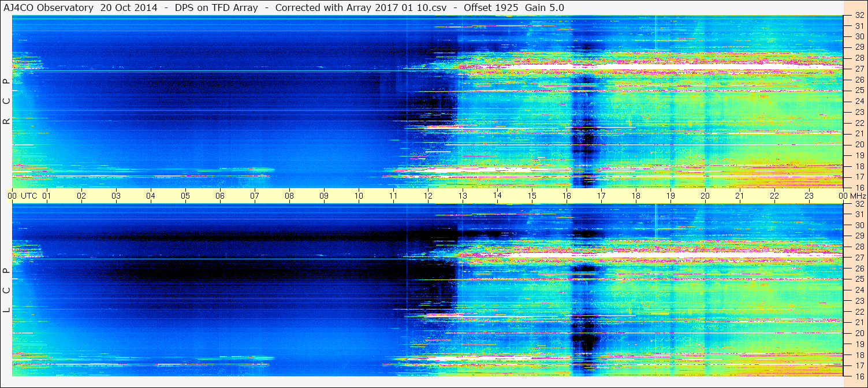Click the 16 UTC hour marker

pos(567,196)
